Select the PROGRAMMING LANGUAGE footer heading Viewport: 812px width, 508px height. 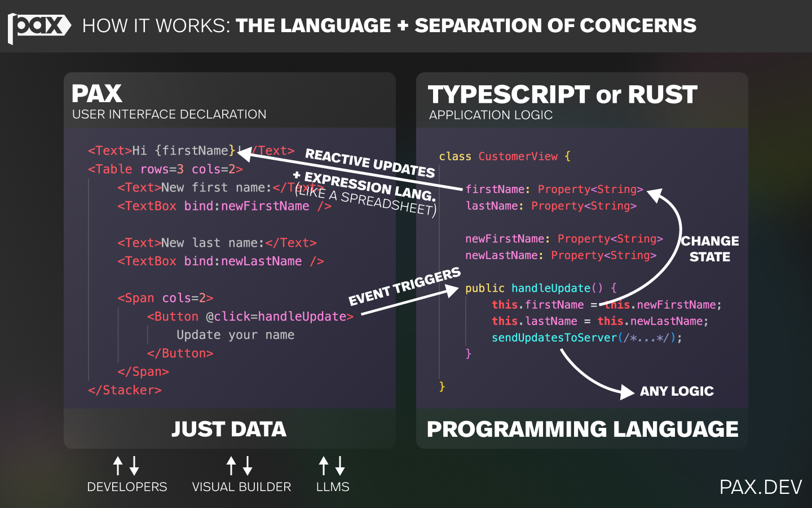pyautogui.click(x=582, y=430)
